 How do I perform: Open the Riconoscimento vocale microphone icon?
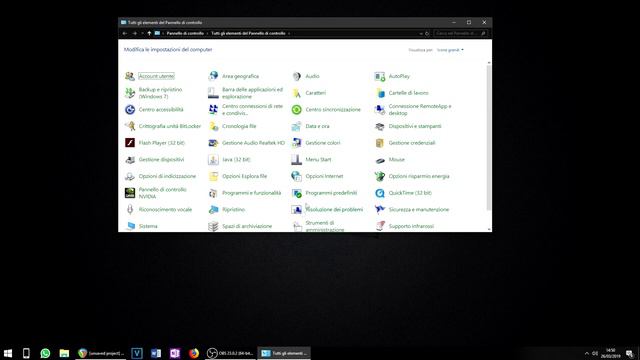130,209
